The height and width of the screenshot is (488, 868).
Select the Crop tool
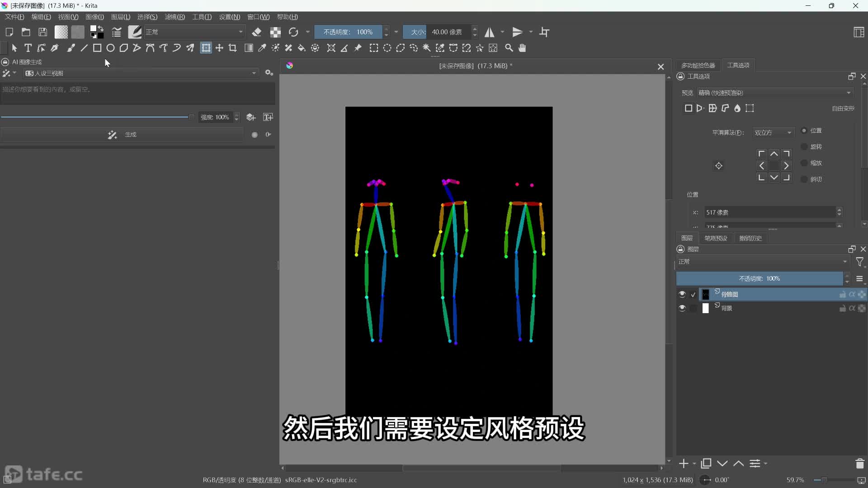click(233, 48)
